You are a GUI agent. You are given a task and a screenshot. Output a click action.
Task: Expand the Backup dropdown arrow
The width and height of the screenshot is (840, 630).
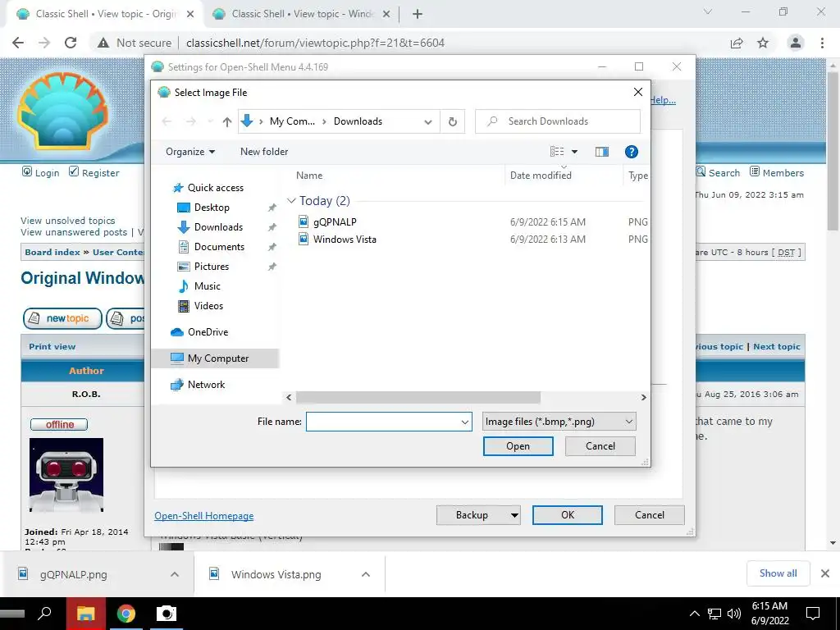[514, 515]
